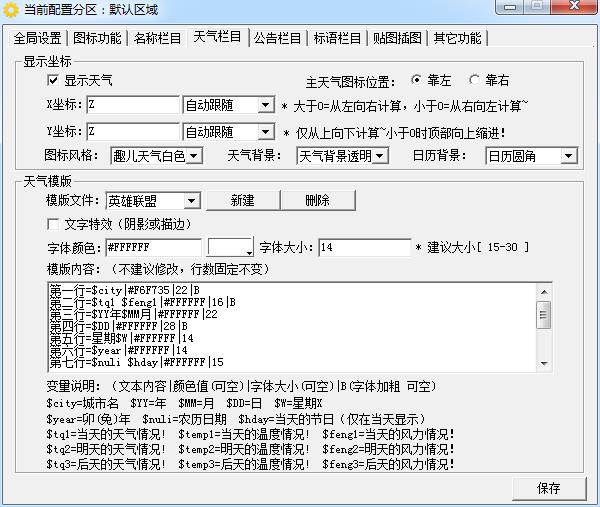The image size is (600, 507).
Task: Select the 靠右 radio button
Action: tap(474, 80)
